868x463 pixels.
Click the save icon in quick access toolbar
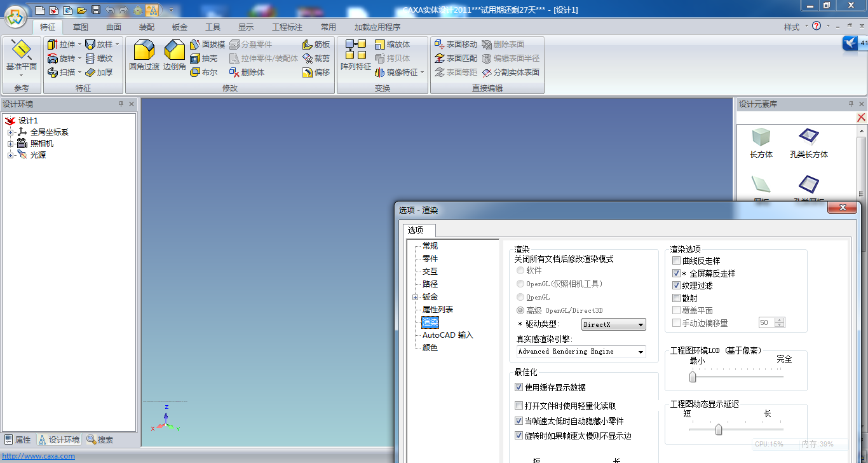tap(95, 10)
